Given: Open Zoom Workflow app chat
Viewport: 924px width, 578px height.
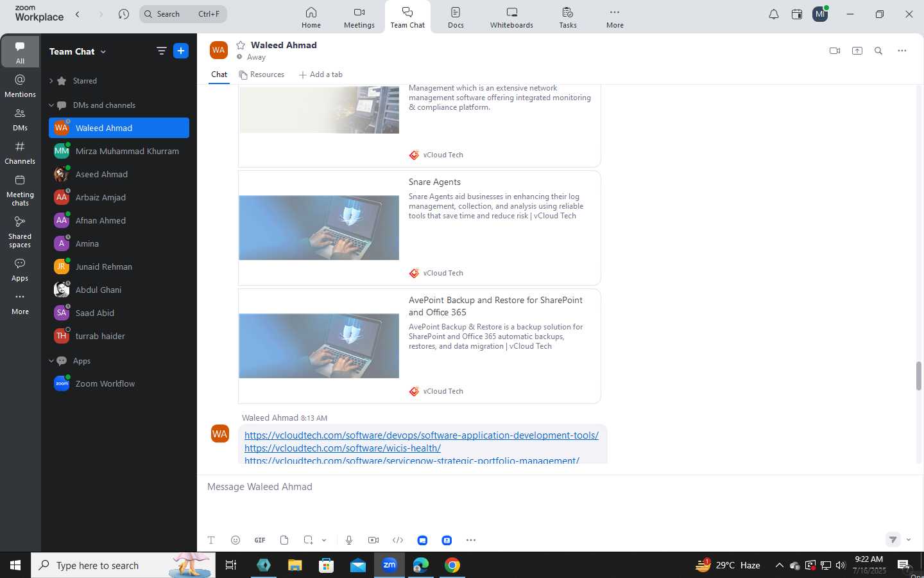Looking at the screenshot, I should 119,383.
